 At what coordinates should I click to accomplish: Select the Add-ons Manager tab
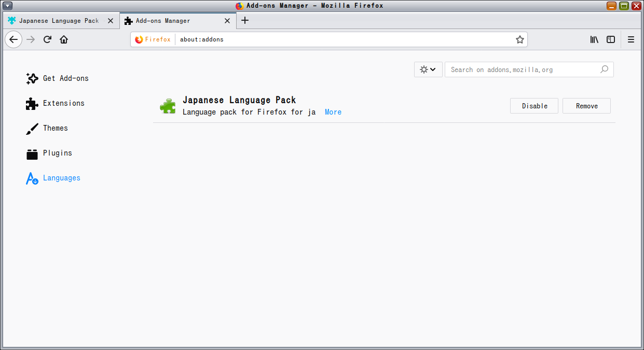tap(178, 21)
